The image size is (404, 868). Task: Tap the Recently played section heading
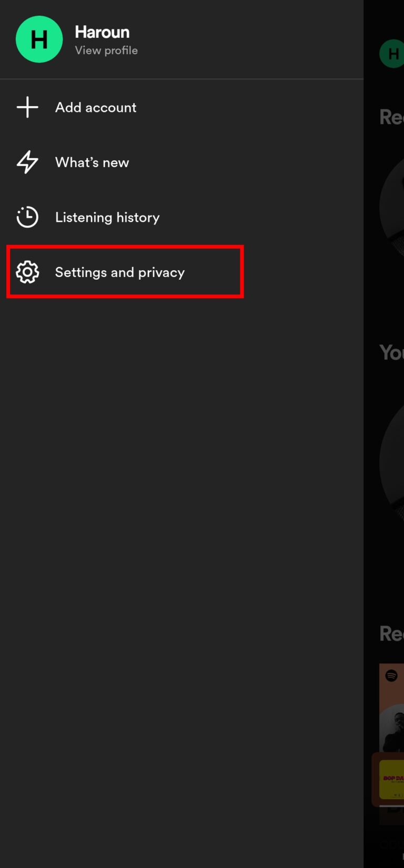(x=391, y=116)
